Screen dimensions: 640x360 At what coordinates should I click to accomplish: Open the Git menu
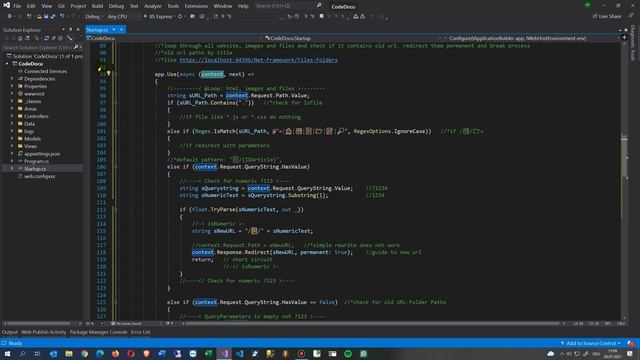[x=61, y=6]
